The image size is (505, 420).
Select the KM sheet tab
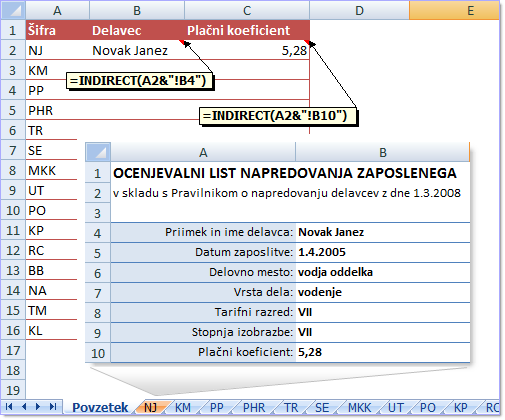[183, 407]
